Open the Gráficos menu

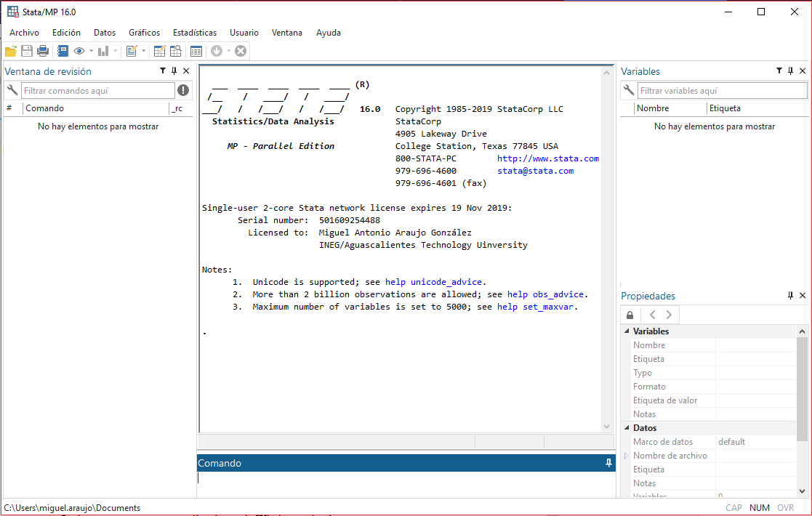coord(145,33)
